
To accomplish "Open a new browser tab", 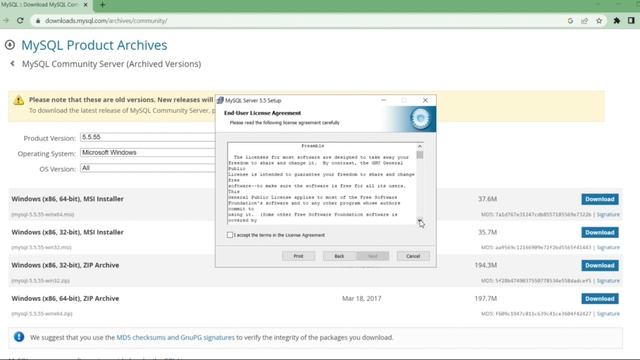I will tap(102, 5).
